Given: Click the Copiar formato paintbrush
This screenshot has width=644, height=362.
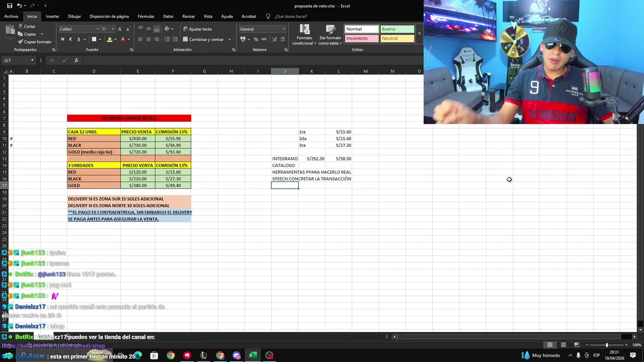Looking at the screenshot, I should [34, 42].
